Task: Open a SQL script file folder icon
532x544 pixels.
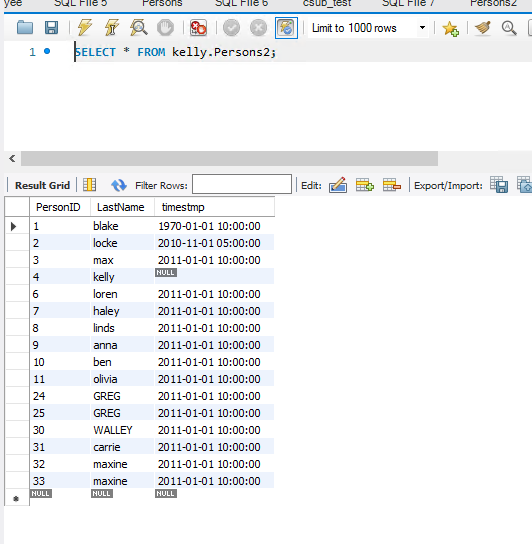Action: 25,28
